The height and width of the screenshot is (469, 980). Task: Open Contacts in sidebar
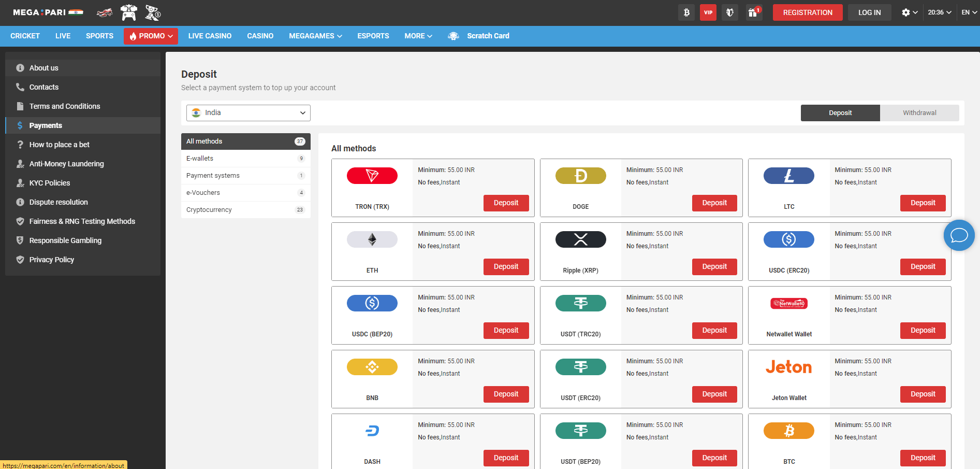(x=83, y=87)
